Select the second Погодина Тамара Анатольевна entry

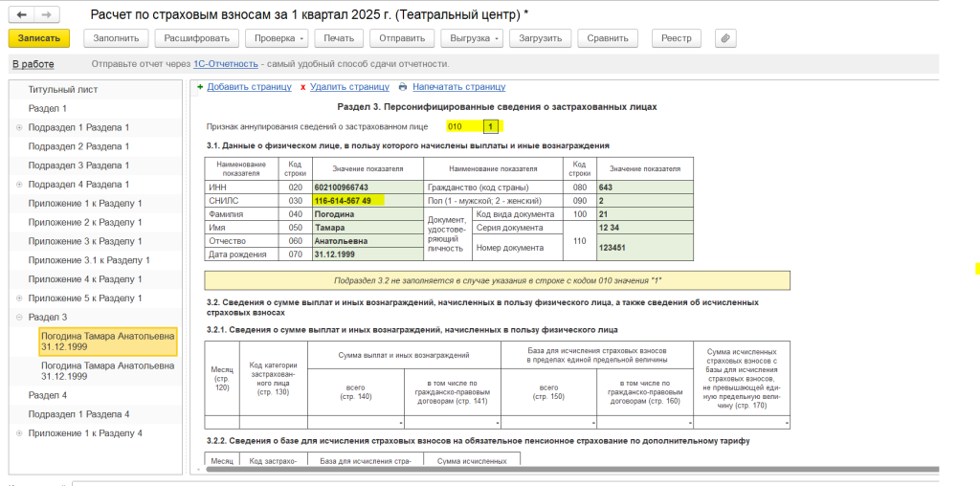tap(107, 370)
